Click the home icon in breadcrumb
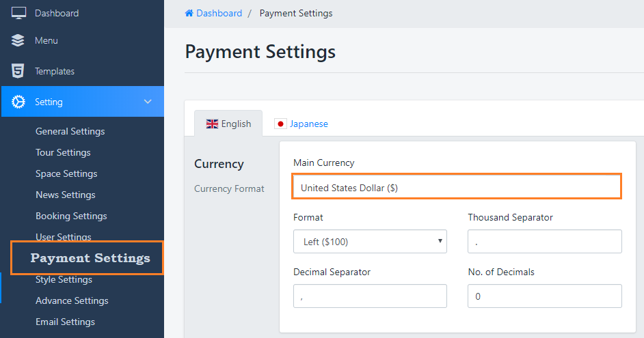The image size is (644, 338). [x=189, y=14]
